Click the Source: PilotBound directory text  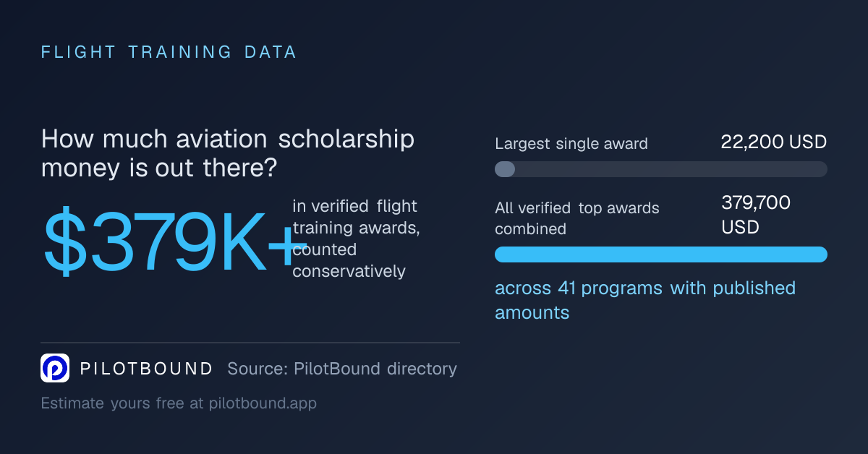point(342,369)
